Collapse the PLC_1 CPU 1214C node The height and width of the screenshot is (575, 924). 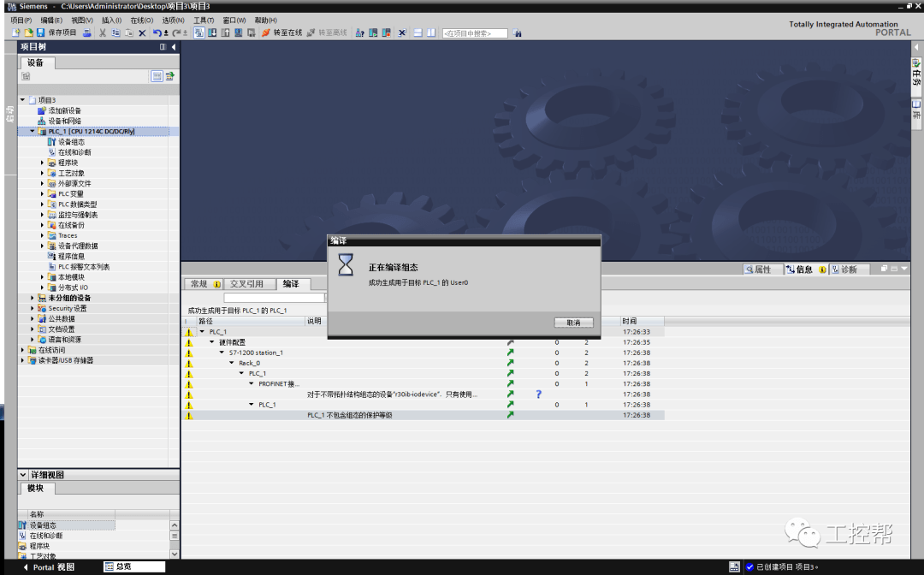pos(33,132)
